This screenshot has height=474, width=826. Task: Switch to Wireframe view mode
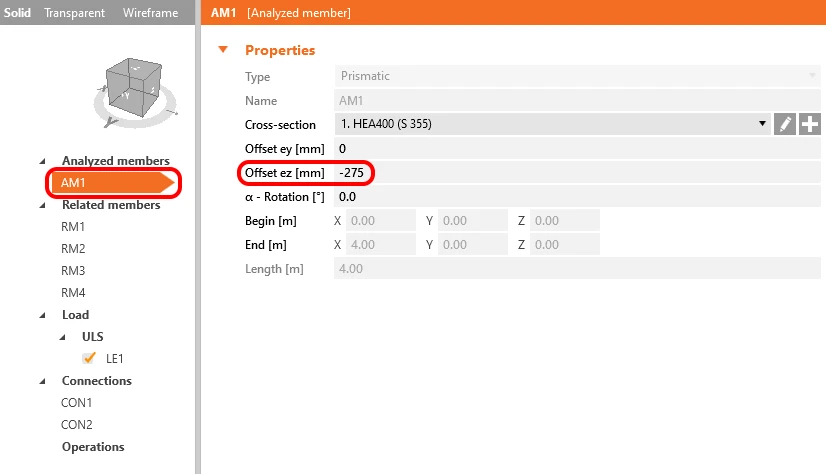pos(151,13)
